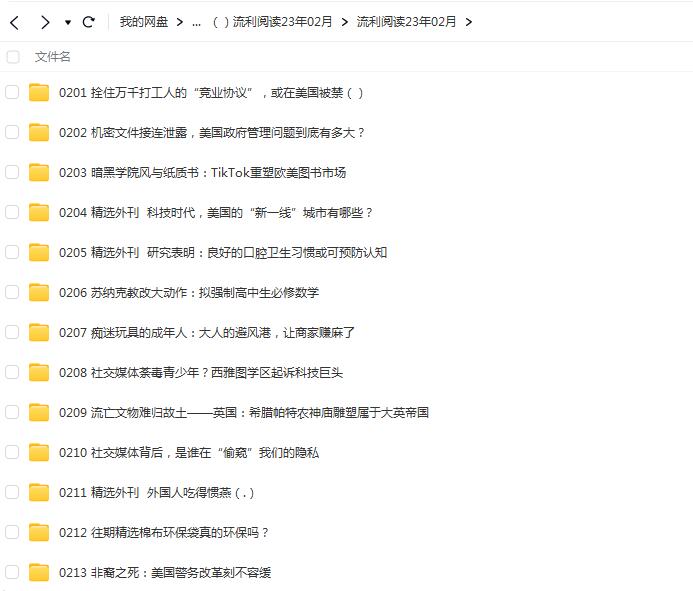The width and height of the screenshot is (693, 591).
Task: Click the folder icon of 0204
Action: click(x=39, y=212)
